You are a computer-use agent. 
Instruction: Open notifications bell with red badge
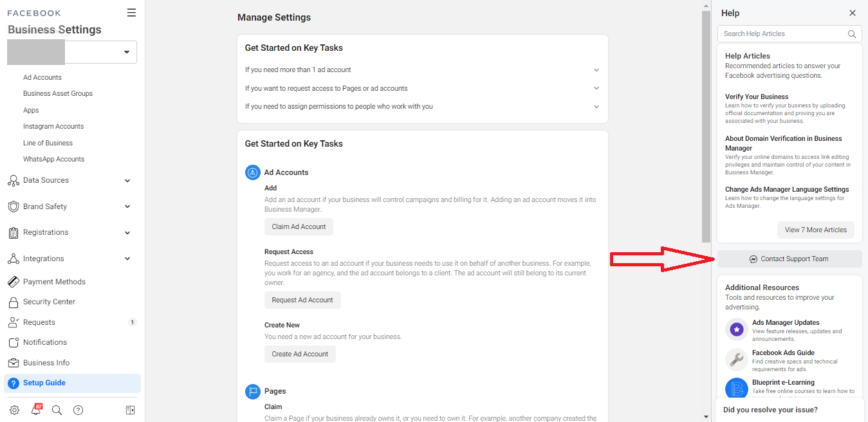pos(36,410)
